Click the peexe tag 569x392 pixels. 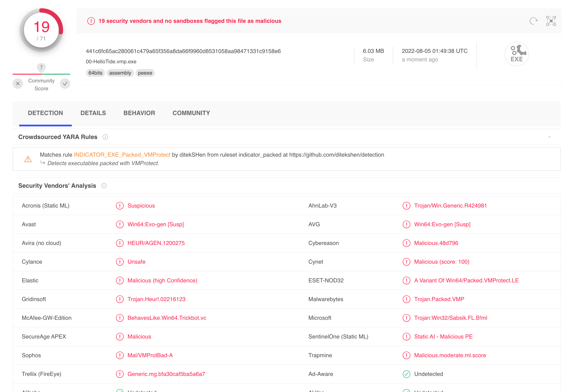point(145,73)
